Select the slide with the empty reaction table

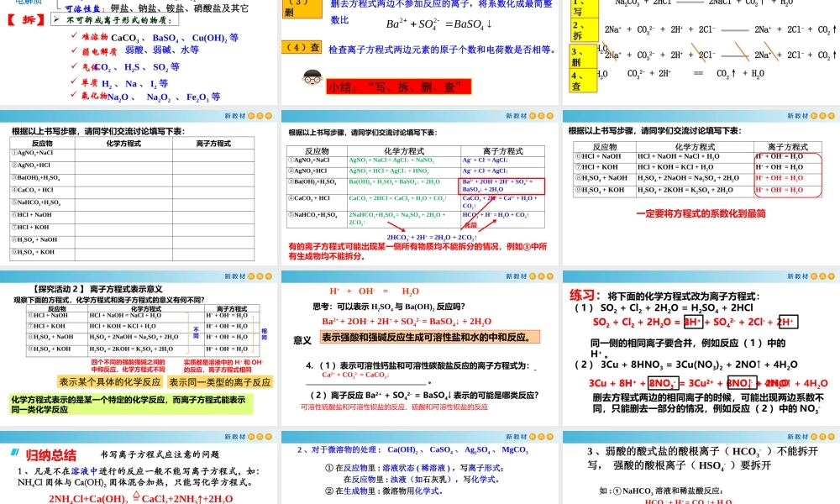point(139,188)
